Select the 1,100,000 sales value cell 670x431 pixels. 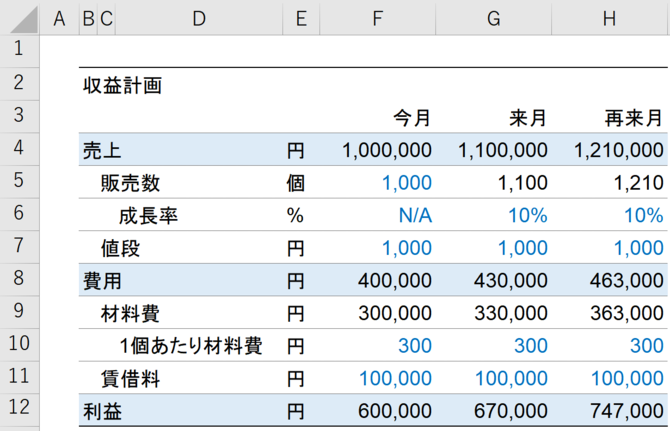pos(494,150)
